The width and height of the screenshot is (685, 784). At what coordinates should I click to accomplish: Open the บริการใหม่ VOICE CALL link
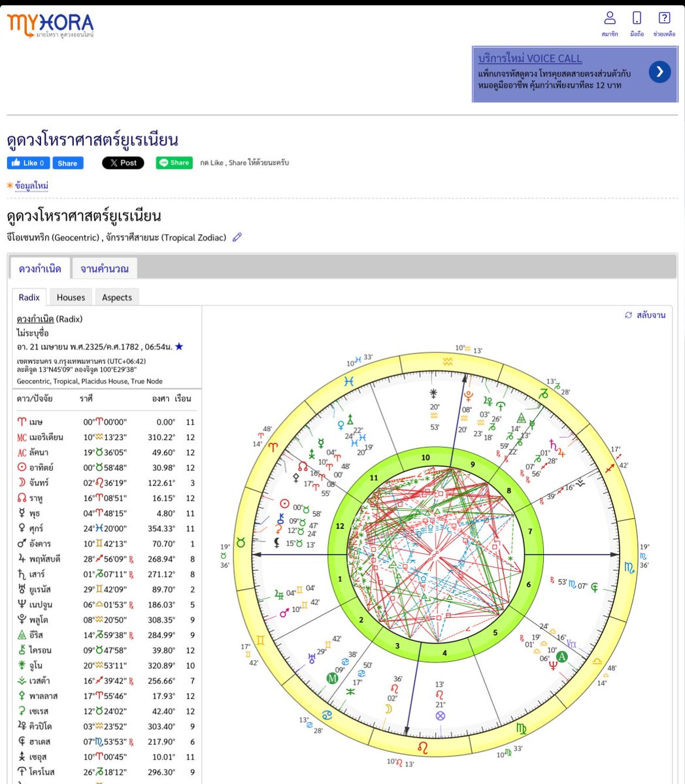pyautogui.click(x=530, y=58)
